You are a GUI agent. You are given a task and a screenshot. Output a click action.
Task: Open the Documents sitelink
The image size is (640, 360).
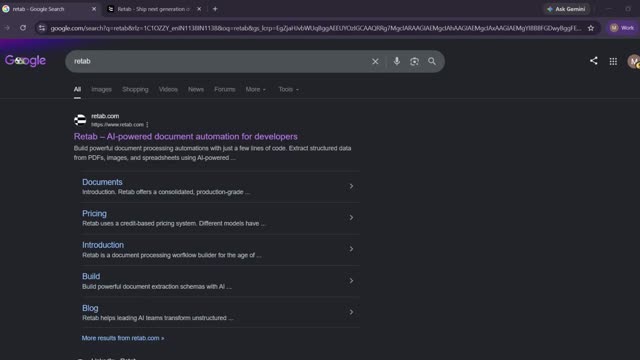point(102,182)
